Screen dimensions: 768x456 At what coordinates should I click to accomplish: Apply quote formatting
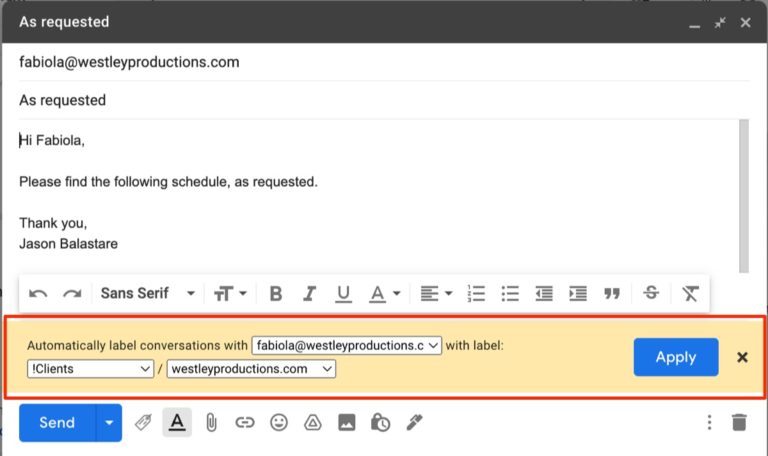coord(612,294)
